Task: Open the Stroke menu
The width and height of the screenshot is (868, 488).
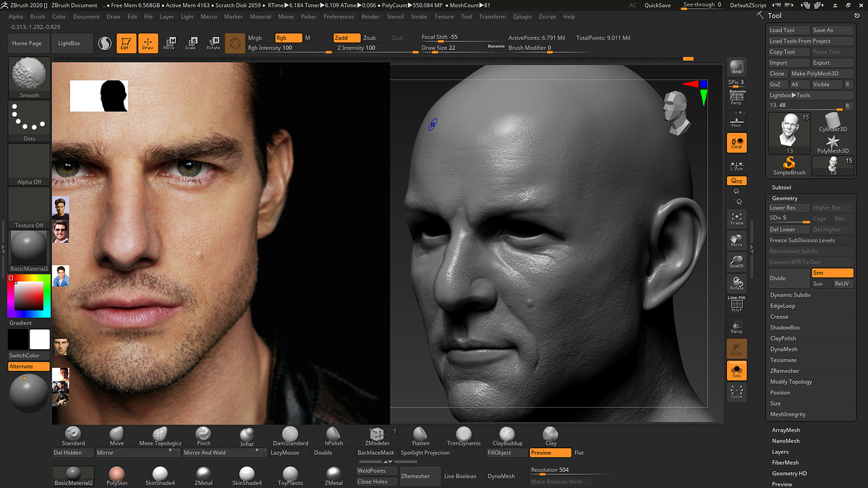Action: [419, 17]
